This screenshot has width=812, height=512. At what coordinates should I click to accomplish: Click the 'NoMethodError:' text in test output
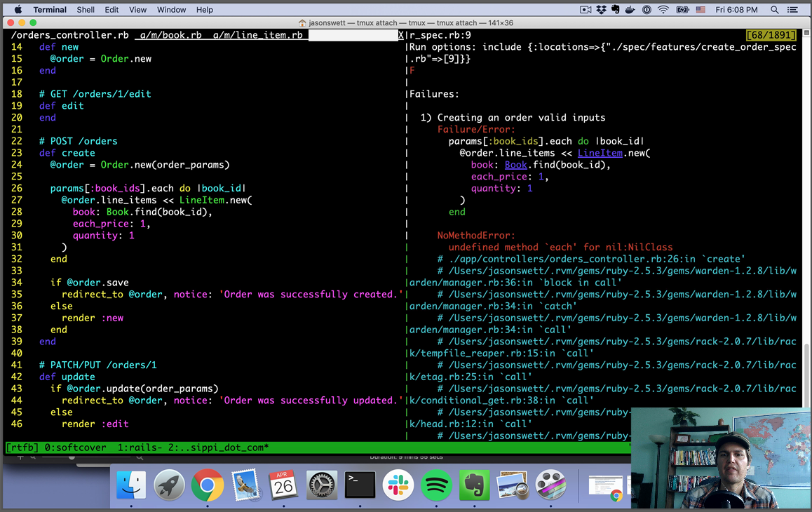click(476, 235)
